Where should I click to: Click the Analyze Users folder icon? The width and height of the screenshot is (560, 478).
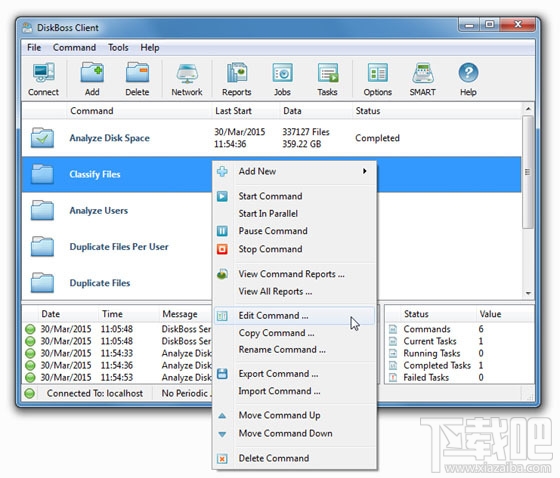point(42,210)
